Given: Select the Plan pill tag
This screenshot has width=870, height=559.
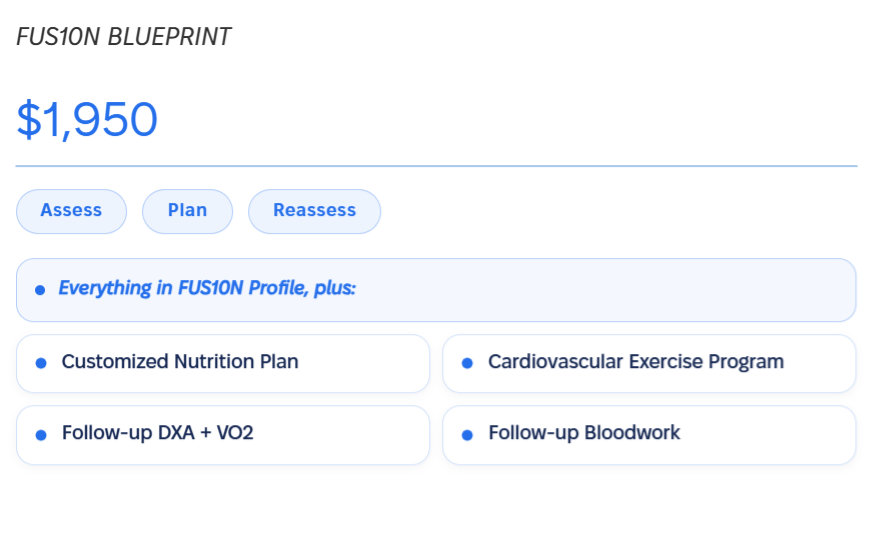Looking at the screenshot, I should (188, 211).
